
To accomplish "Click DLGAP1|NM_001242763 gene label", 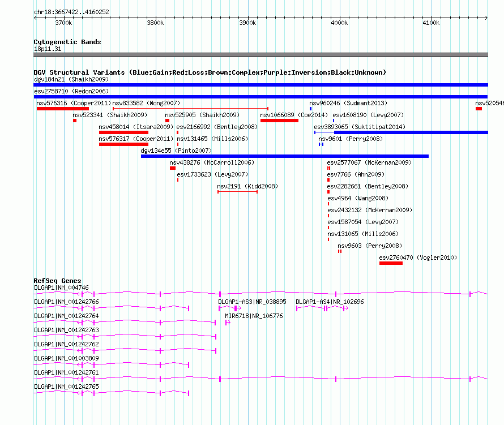I will (66, 330).
